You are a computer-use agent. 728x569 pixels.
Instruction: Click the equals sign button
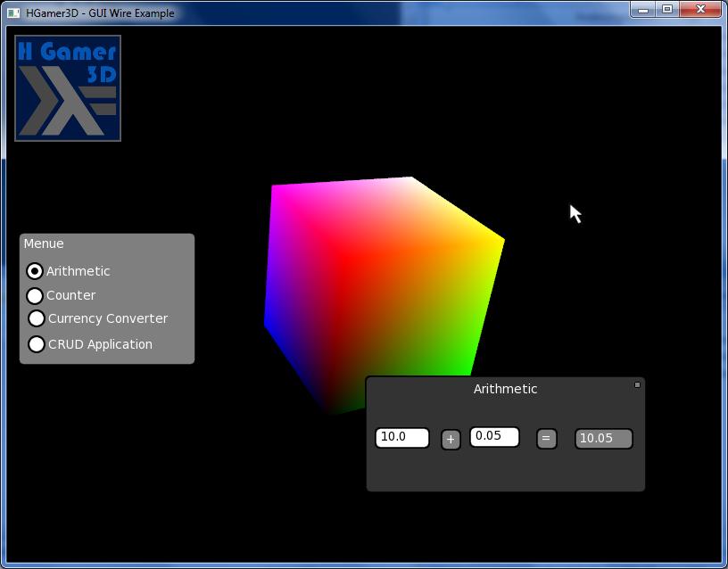[547, 439]
